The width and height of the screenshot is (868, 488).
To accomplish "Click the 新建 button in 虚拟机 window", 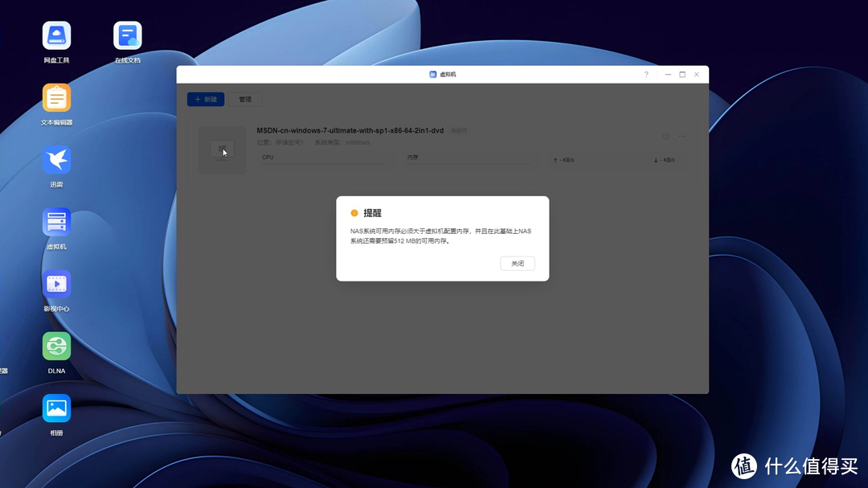I will click(206, 99).
